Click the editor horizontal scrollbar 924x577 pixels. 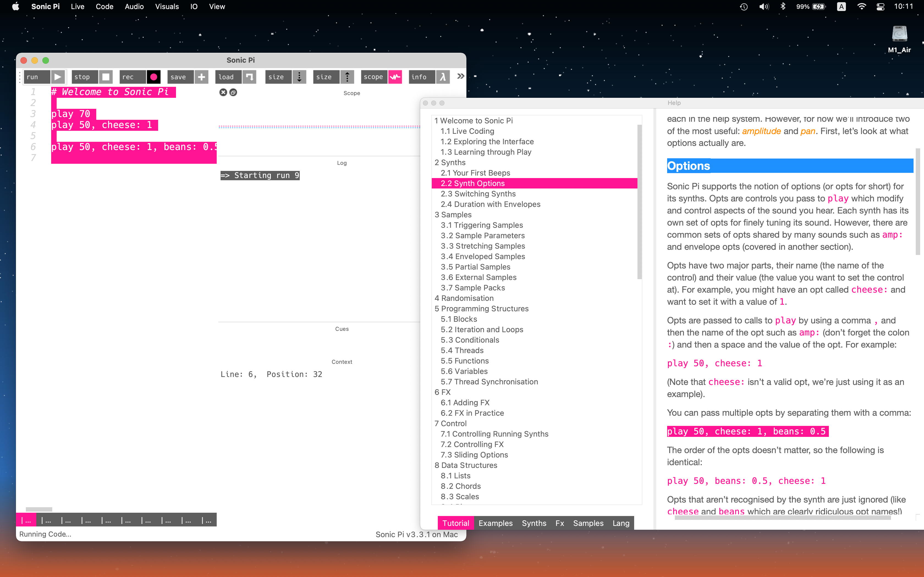39,509
